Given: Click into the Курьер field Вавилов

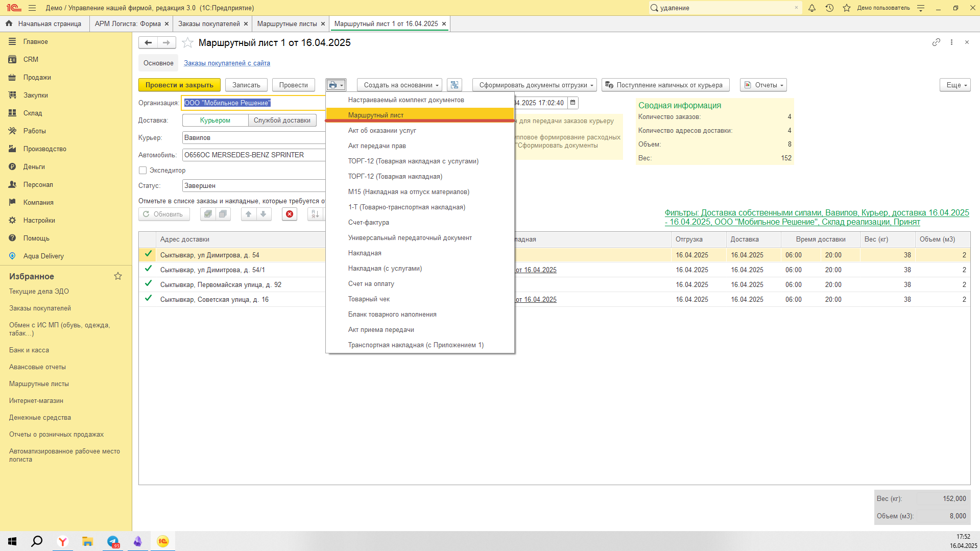Looking at the screenshot, I should (254, 137).
